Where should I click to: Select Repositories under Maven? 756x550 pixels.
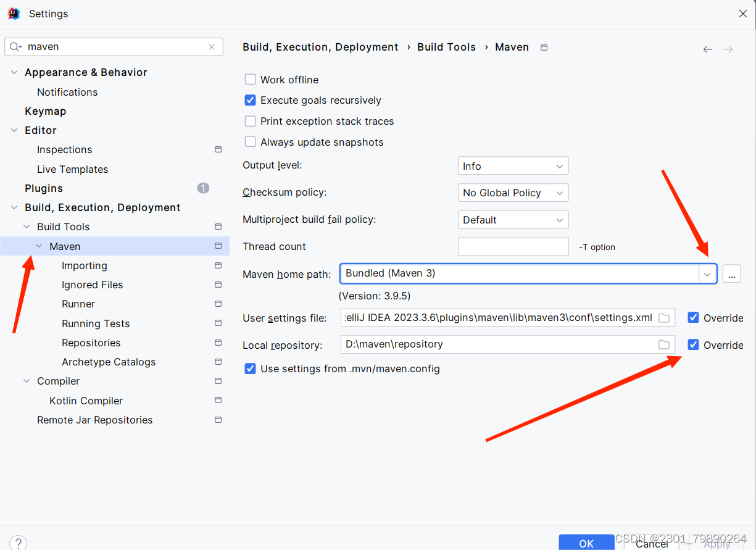[91, 343]
